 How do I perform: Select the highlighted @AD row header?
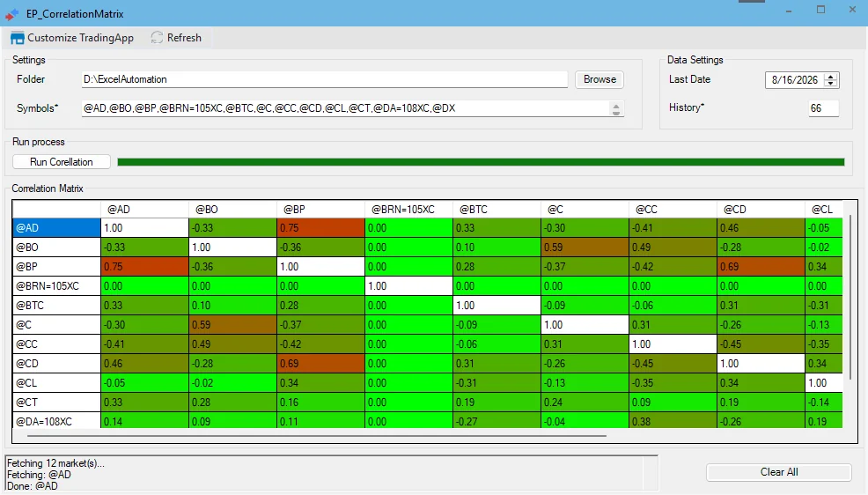click(56, 227)
